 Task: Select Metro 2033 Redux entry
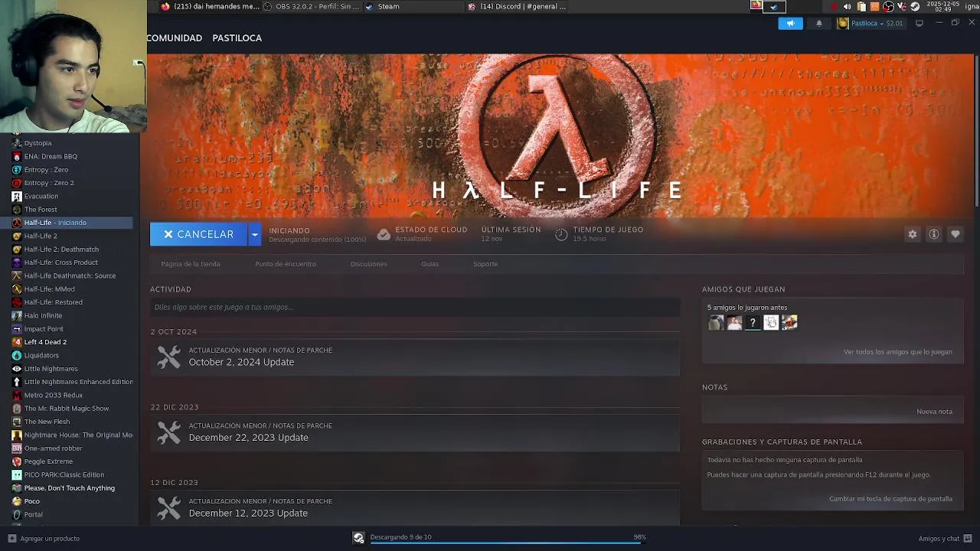pos(72,395)
